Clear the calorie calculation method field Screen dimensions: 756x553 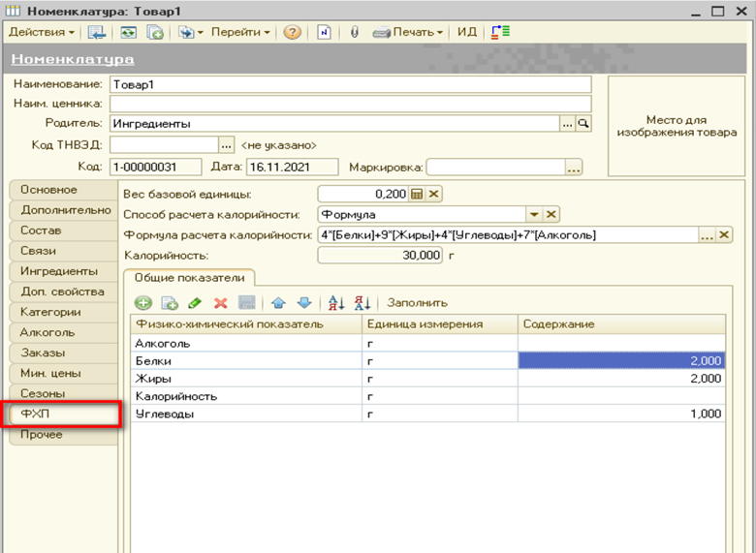click(551, 214)
